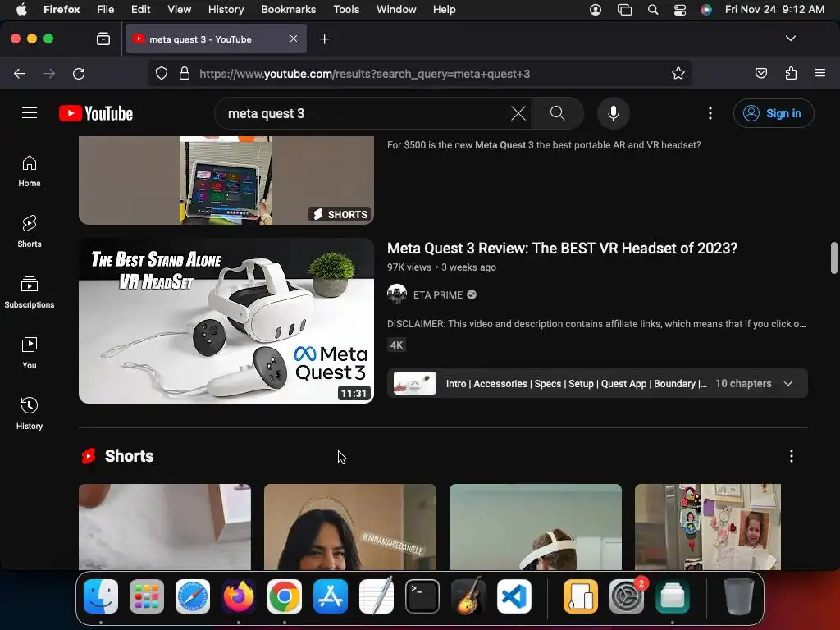840x630 pixels.
Task: Start voice search with the microphone
Action: pos(614,113)
